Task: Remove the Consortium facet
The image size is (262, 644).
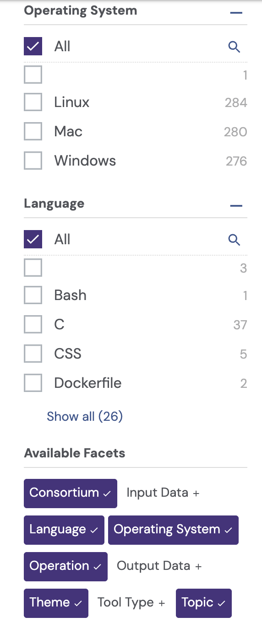Action: pyautogui.click(x=71, y=493)
